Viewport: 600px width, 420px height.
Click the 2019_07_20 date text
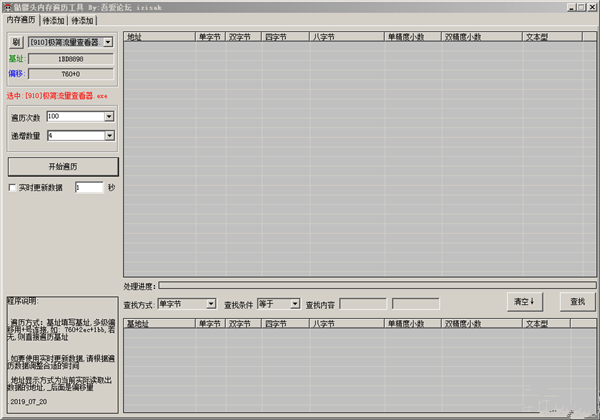[29, 402]
